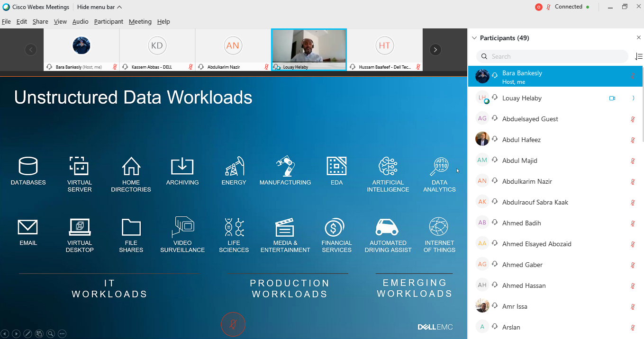
Task: Open the Share menu
Action: [40, 22]
